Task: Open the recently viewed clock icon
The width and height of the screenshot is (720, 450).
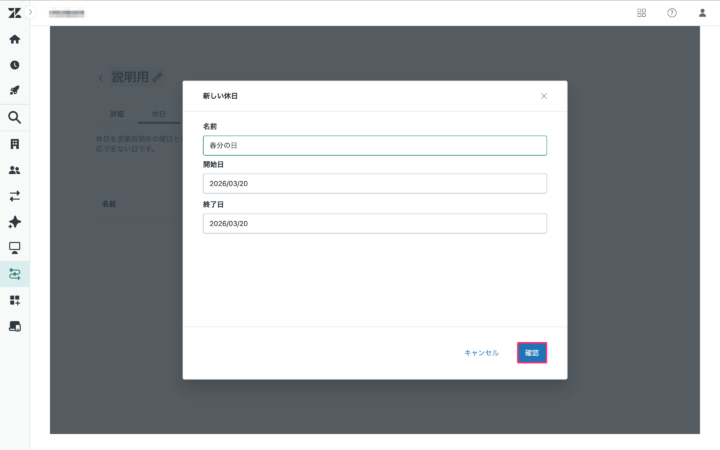Action: tap(14, 65)
